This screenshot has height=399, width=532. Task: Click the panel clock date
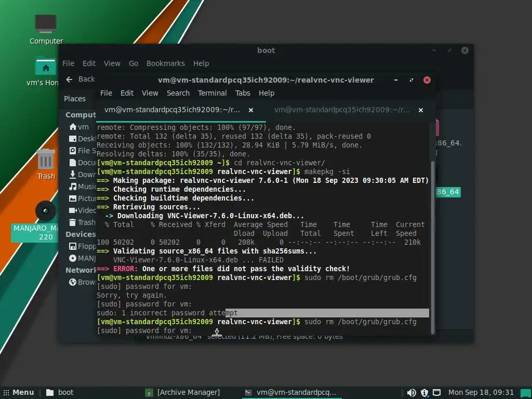(481, 393)
